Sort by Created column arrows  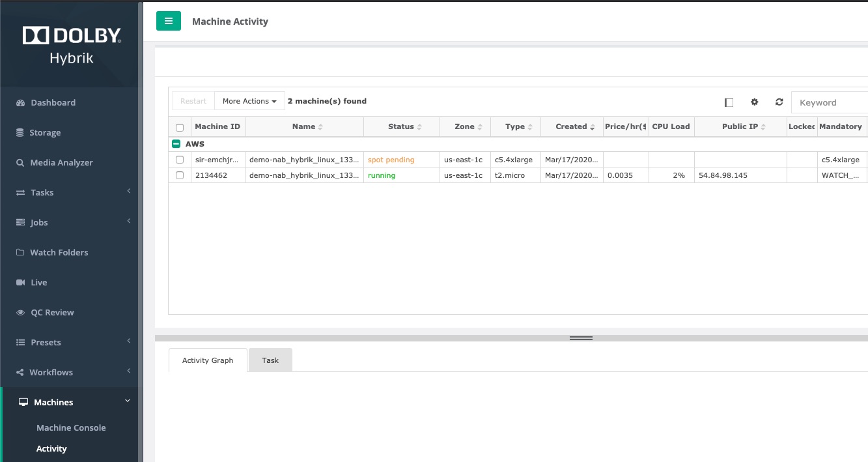tap(593, 127)
